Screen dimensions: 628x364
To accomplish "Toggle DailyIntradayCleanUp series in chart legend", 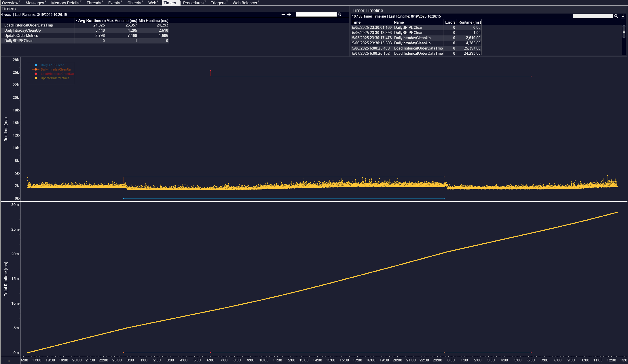I will (x=56, y=69).
